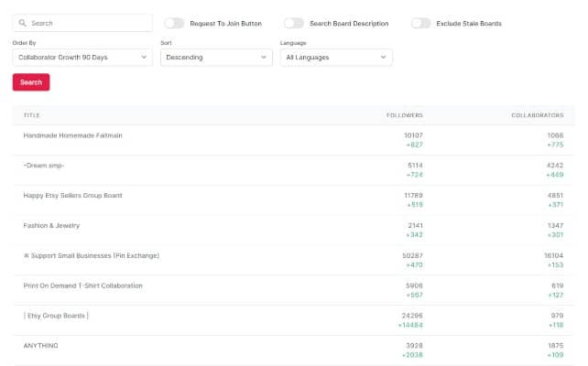Screen dimensions: 588x366
Task: Click follower count 10107
Action: pos(413,135)
